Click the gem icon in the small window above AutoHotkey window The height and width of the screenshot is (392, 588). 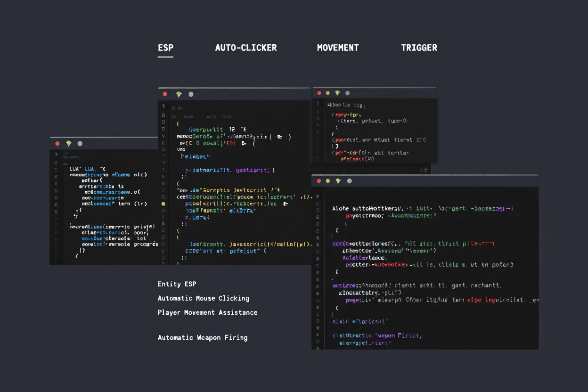(x=337, y=93)
